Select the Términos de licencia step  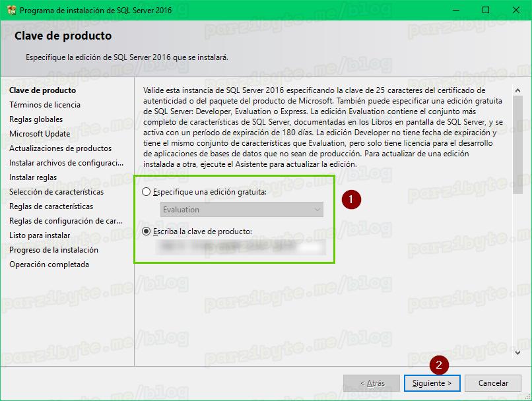(45, 105)
